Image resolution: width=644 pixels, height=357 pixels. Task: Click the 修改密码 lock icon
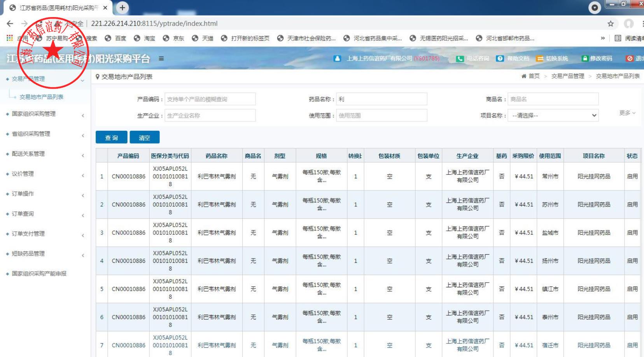click(584, 58)
